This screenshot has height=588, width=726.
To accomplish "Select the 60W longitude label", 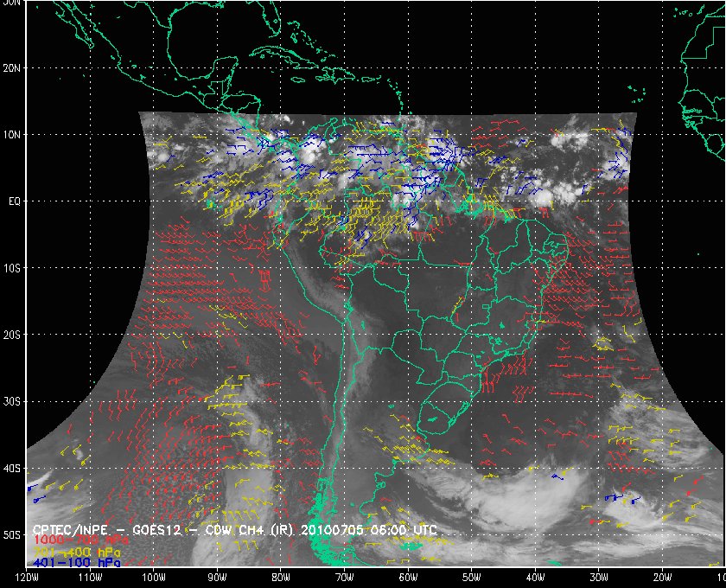I will click(x=408, y=576).
